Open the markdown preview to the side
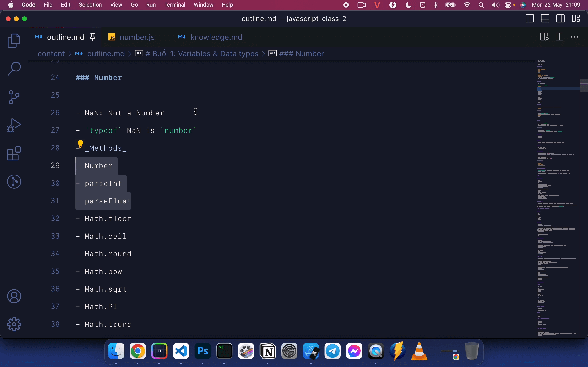Screen dimensions: 588x367 point(544,37)
